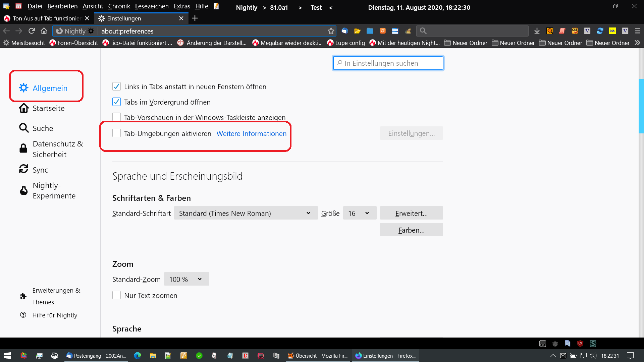Enable Tab-Umgebungen aktivieren checkbox
This screenshot has width=644, height=362.
(116, 133)
